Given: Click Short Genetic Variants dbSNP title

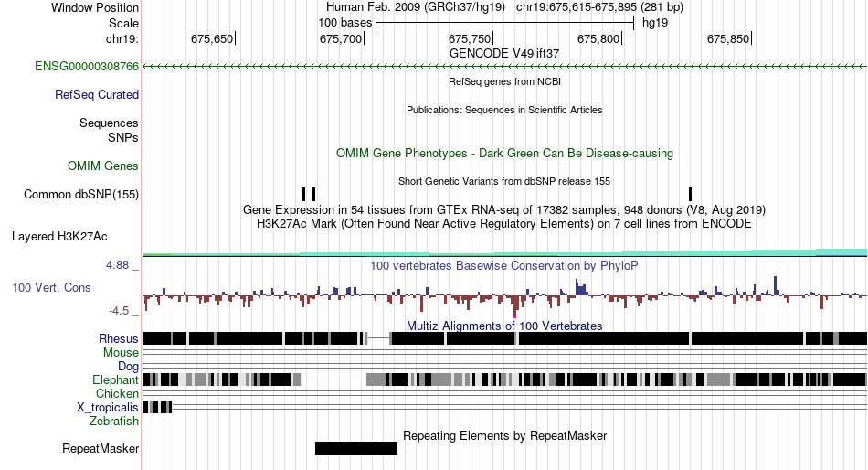Looking at the screenshot, I should click(504, 181).
